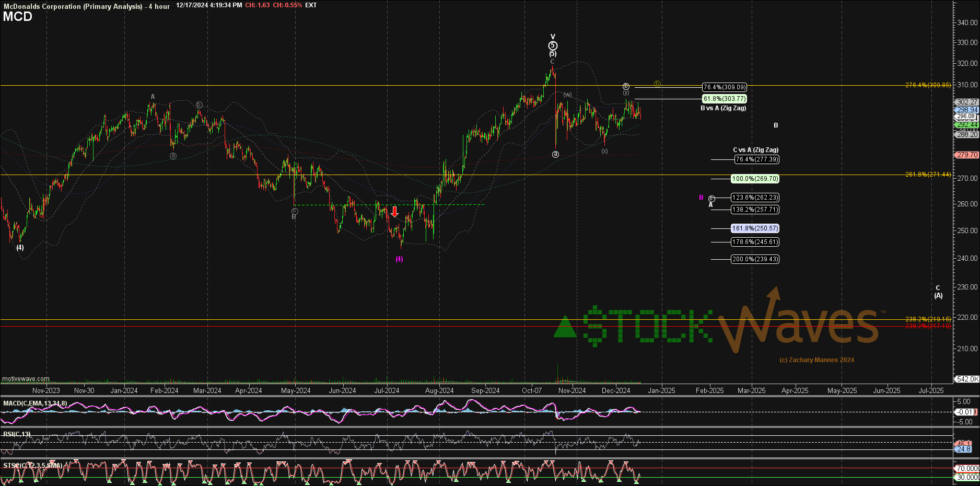
Task: Click the -0.01 MACD value tag
Action: (964, 412)
